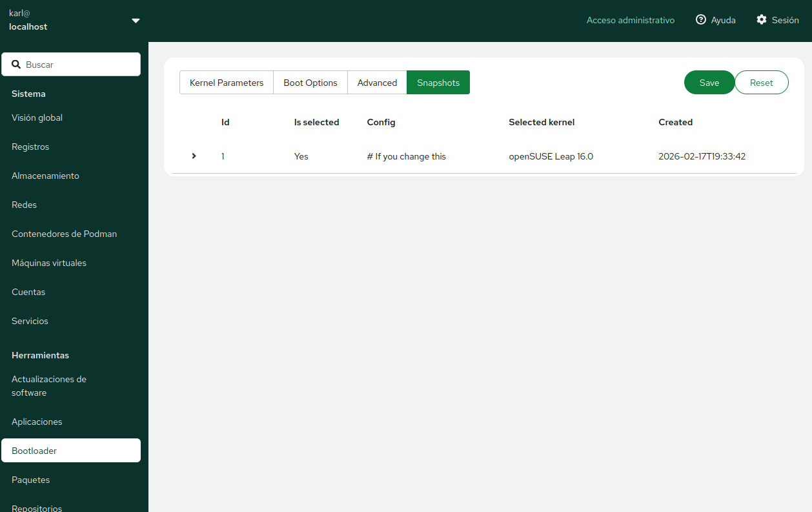Open Visión global in sidebar
This screenshot has width=812, height=512.
(37, 118)
